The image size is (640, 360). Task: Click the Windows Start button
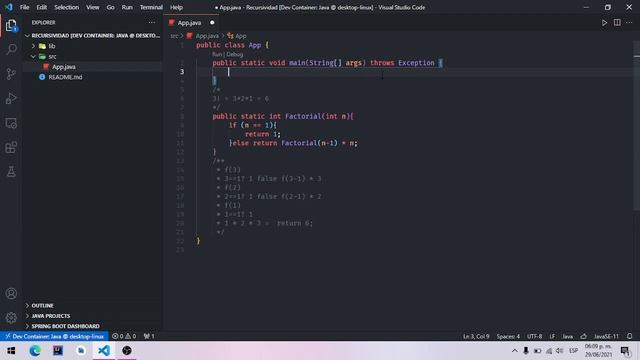11,351
